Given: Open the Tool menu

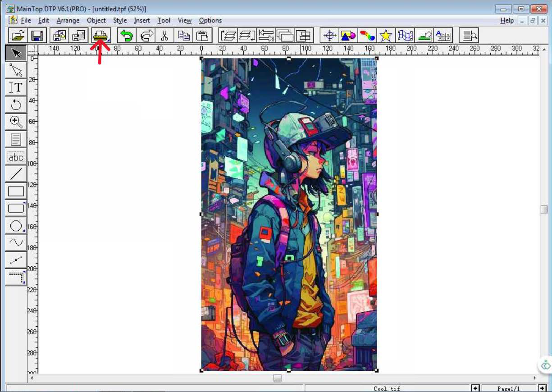Looking at the screenshot, I should pos(164,20).
